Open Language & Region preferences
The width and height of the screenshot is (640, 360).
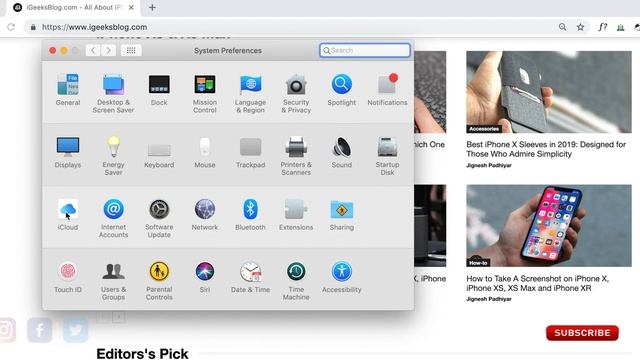pyautogui.click(x=250, y=93)
